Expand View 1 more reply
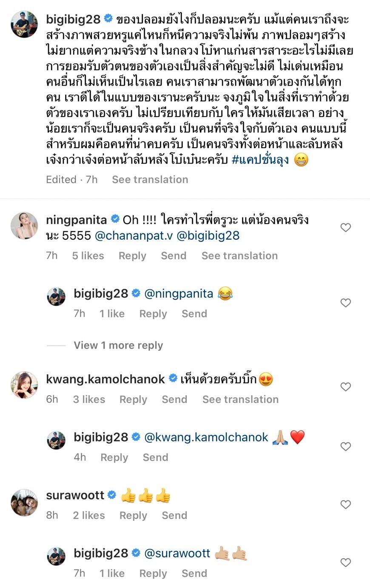This screenshot has height=588, width=370. tap(118, 345)
